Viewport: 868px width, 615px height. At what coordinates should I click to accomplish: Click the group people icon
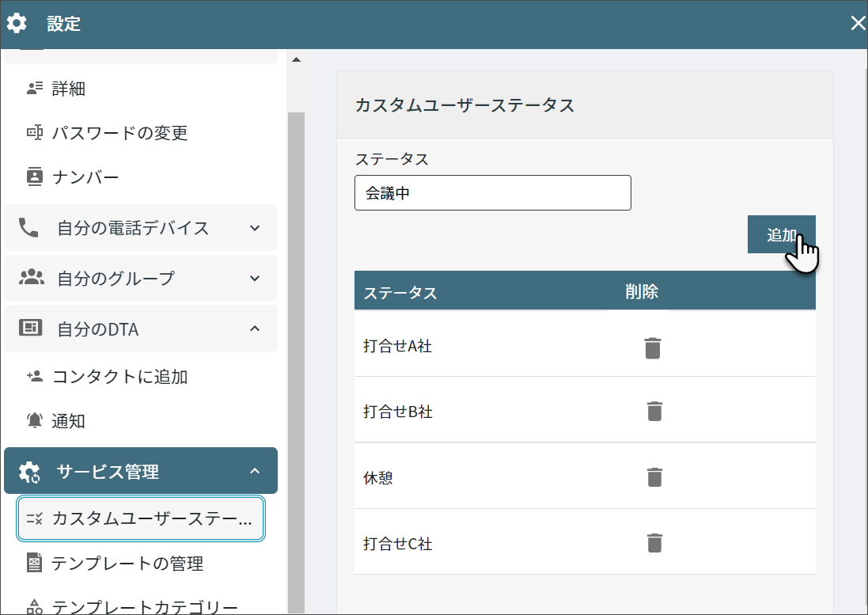pyautogui.click(x=31, y=277)
